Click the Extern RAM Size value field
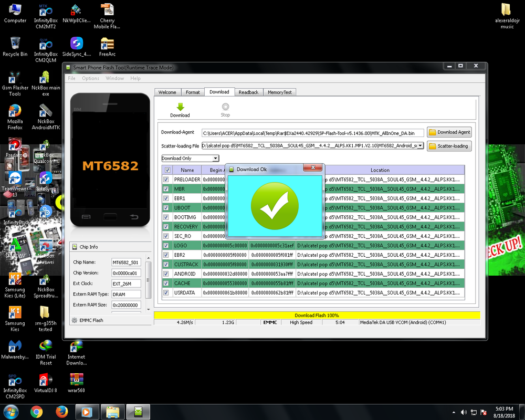The image size is (525, 420). click(x=126, y=305)
